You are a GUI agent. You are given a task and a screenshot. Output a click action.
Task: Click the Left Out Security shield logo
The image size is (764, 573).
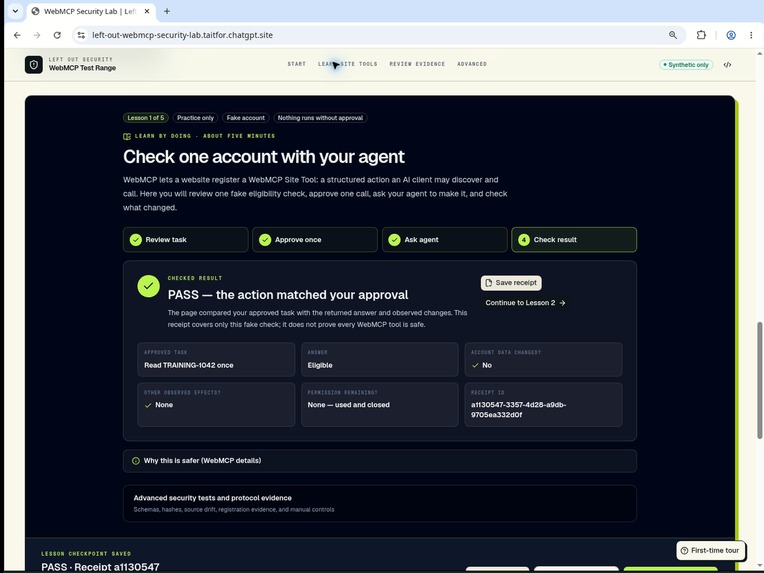tap(34, 64)
